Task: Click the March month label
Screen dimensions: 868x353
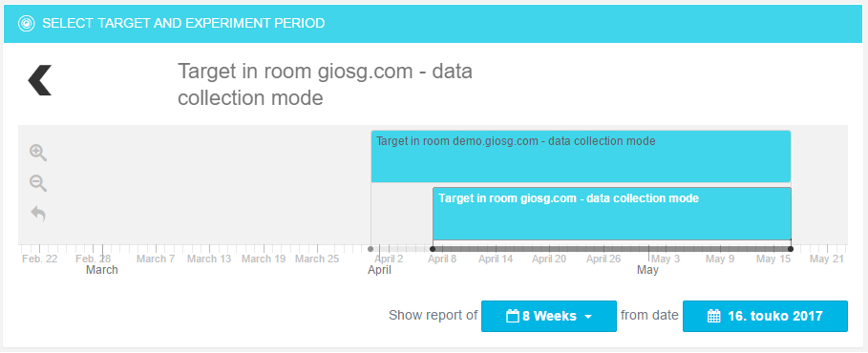Action: [x=102, y=270]
